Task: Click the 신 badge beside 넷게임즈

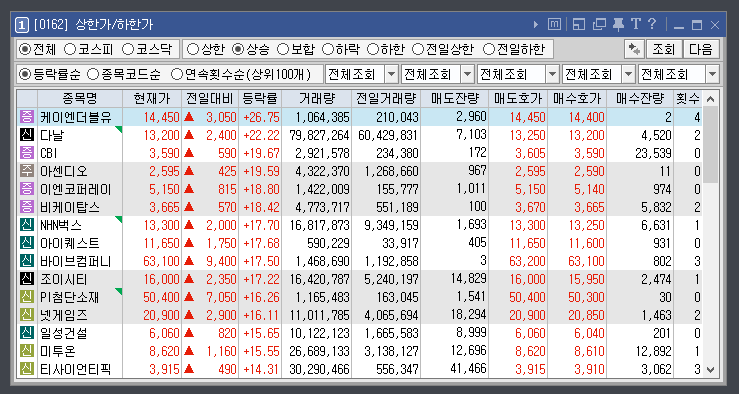Action: [x=27, y=315]
